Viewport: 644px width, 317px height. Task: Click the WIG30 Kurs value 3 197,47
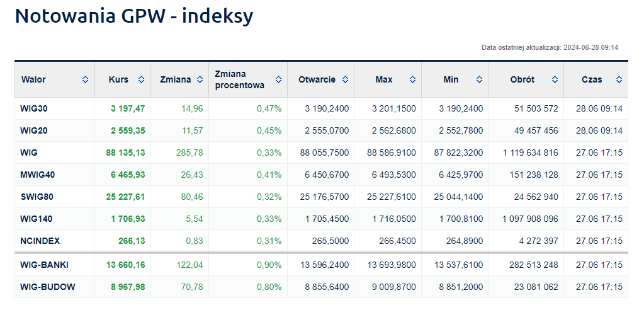[128, 108]
